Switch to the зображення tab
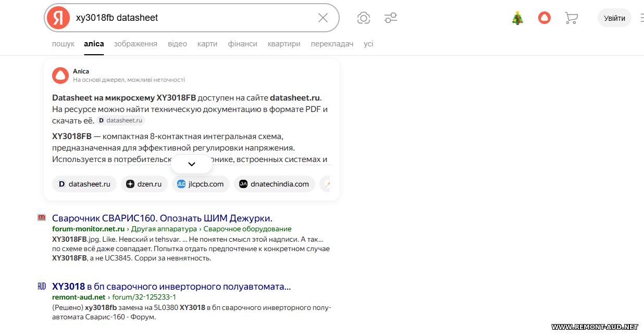 tap(135, 44)
